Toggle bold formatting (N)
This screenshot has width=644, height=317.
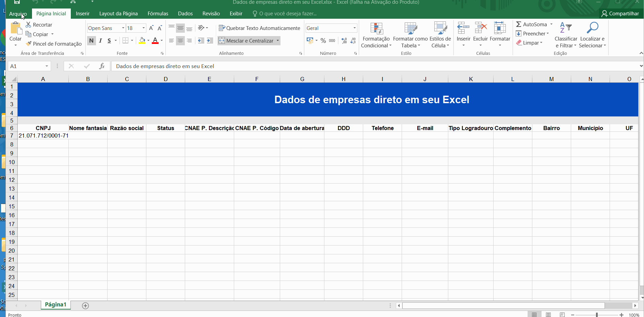tap(91, 41)
